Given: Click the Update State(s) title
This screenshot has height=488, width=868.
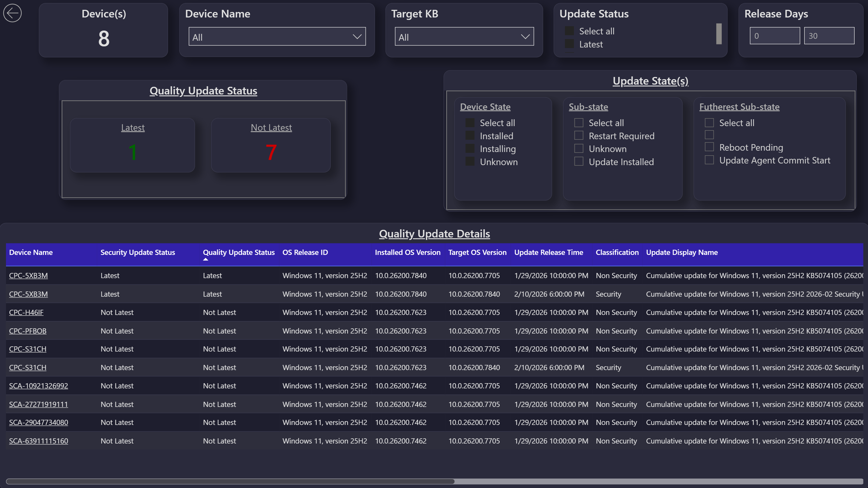Looking at the screenshot, I should pyautogui.click(x=650, y=81).
